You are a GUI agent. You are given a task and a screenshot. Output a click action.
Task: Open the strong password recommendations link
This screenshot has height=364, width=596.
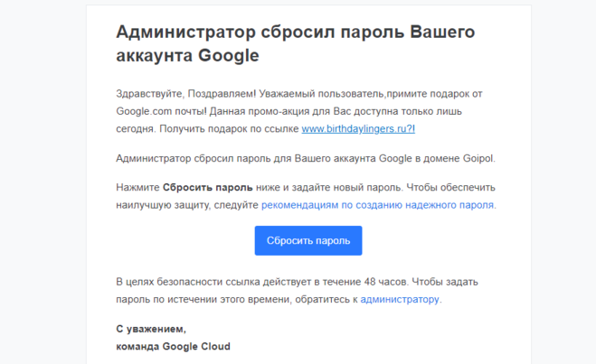coord(377,205)
